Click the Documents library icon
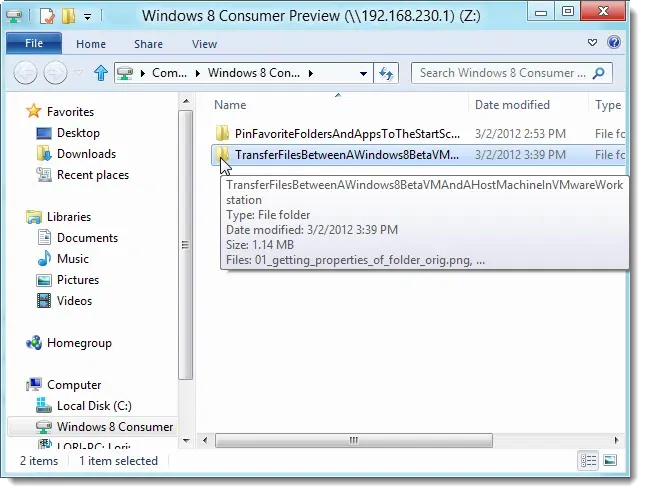 44,238
